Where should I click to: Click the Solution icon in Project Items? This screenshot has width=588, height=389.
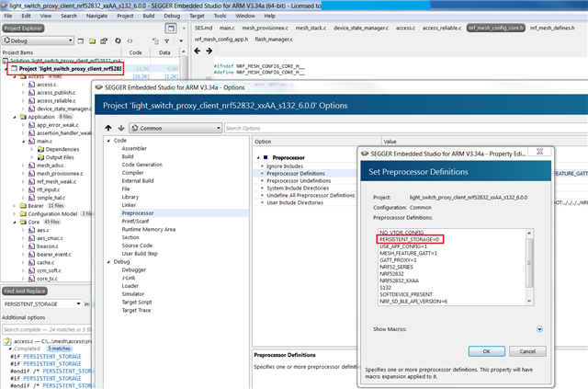[x=6, y=61]
